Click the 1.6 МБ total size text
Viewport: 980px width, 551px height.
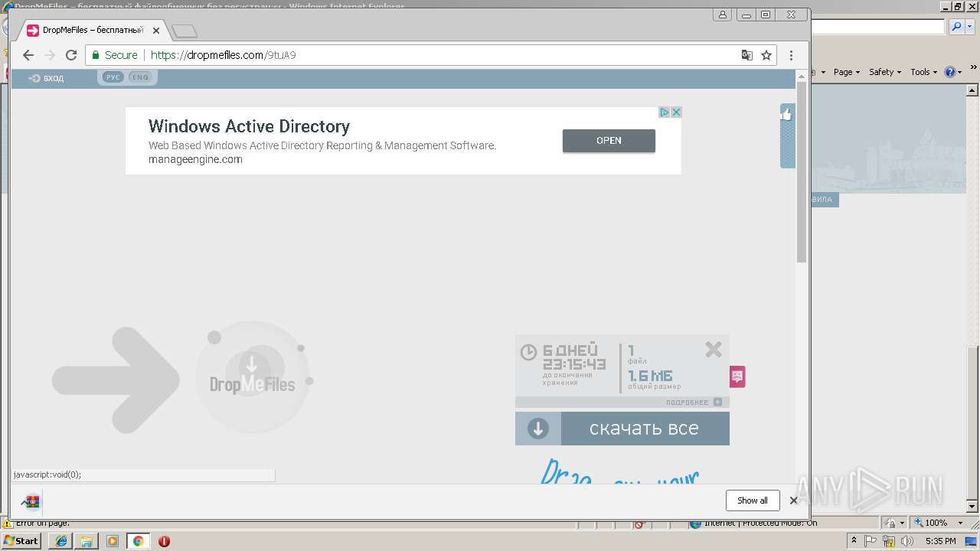pyautogui.click(x=650, y=376)
